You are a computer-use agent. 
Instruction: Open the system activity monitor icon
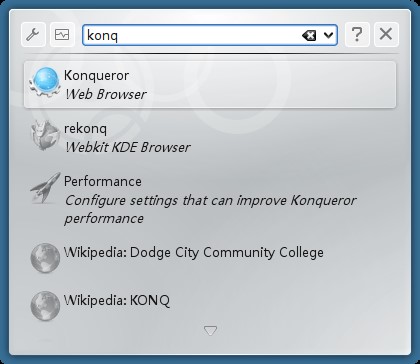tap(62, 34)
